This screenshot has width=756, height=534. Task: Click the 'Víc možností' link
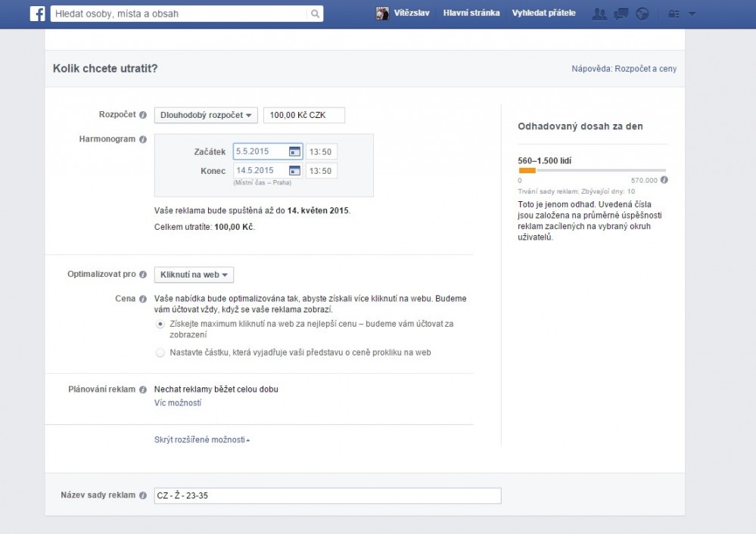(x=178, y=403)
